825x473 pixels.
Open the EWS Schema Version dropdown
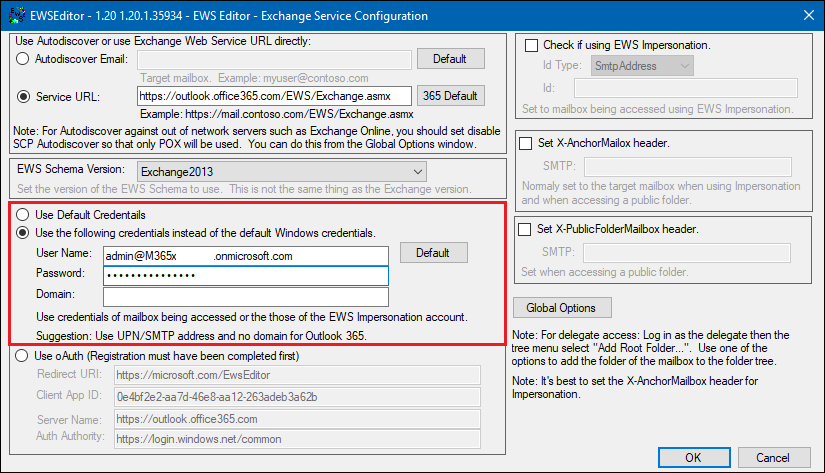coord(282,172)
